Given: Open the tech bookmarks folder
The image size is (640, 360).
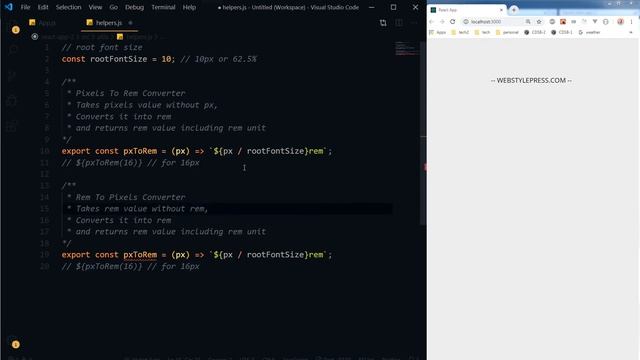Looking at the screenshot, I should point(482,32).
